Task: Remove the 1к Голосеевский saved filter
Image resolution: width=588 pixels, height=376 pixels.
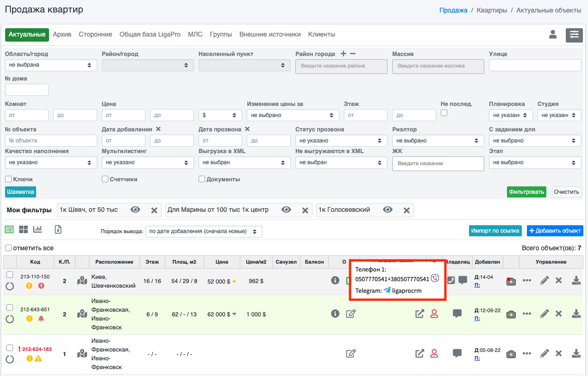Action: pyautogui.click(x=406, y=210)
